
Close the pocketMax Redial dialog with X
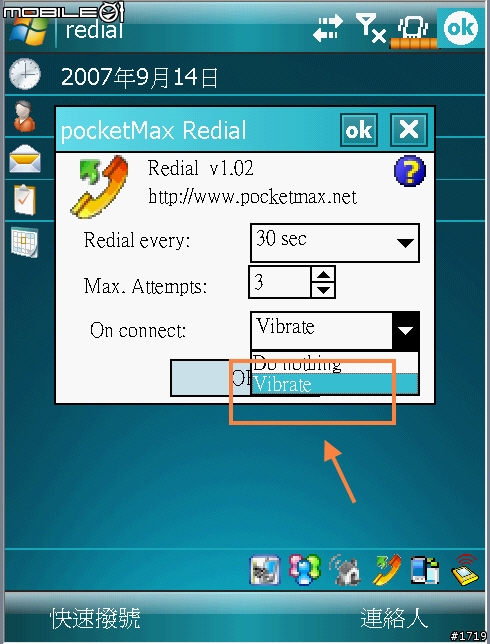[x=409, y=130]
